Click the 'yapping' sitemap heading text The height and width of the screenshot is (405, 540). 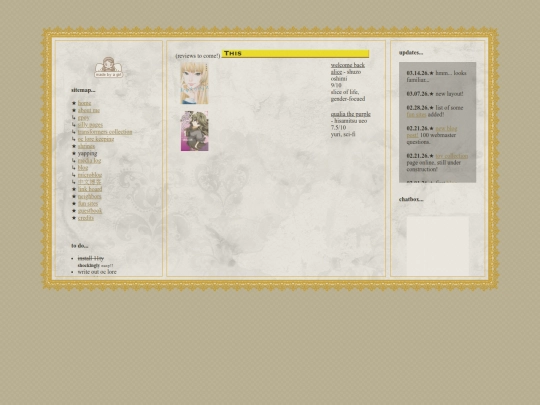87,153
